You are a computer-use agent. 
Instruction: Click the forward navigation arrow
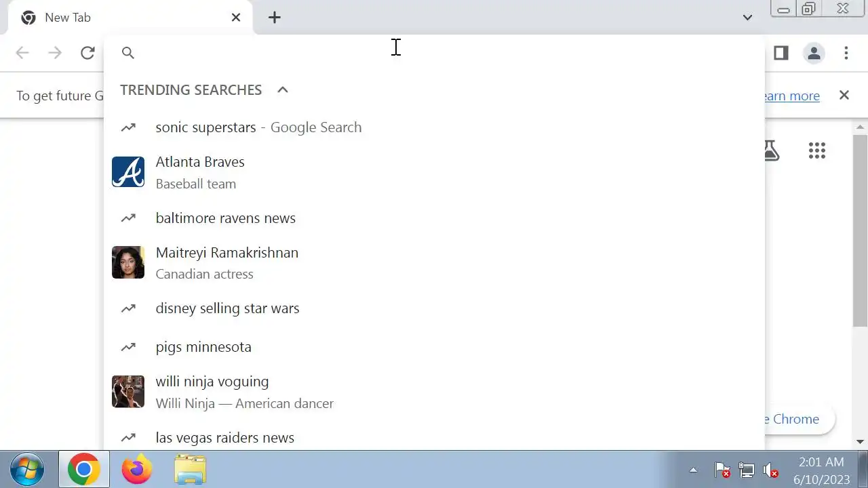[55, 53]
